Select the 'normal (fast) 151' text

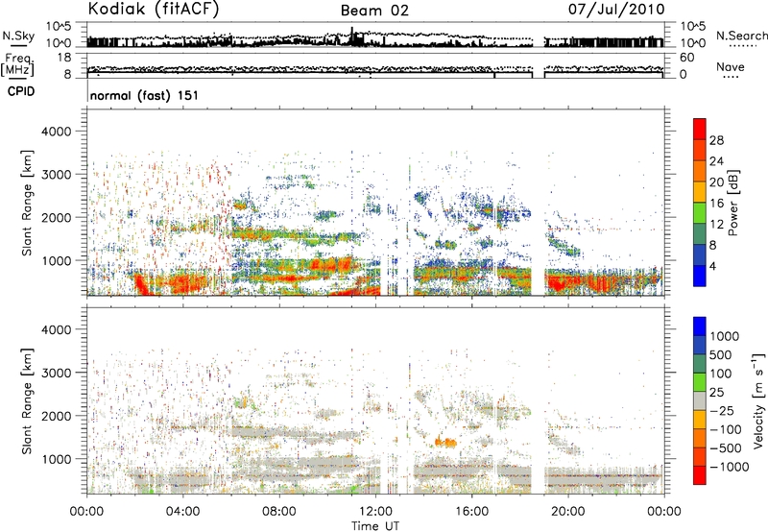[145, 95]
